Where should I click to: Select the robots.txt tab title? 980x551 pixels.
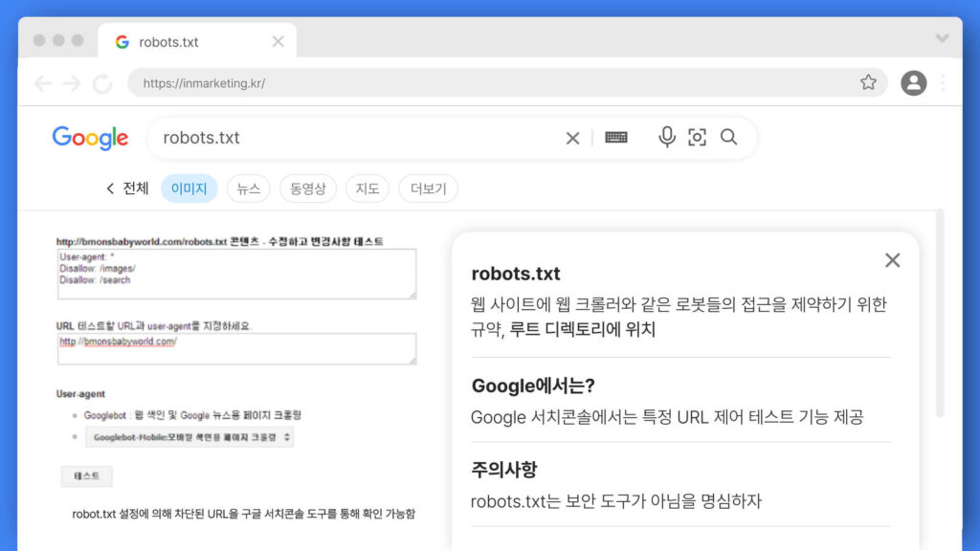[168, 42]
